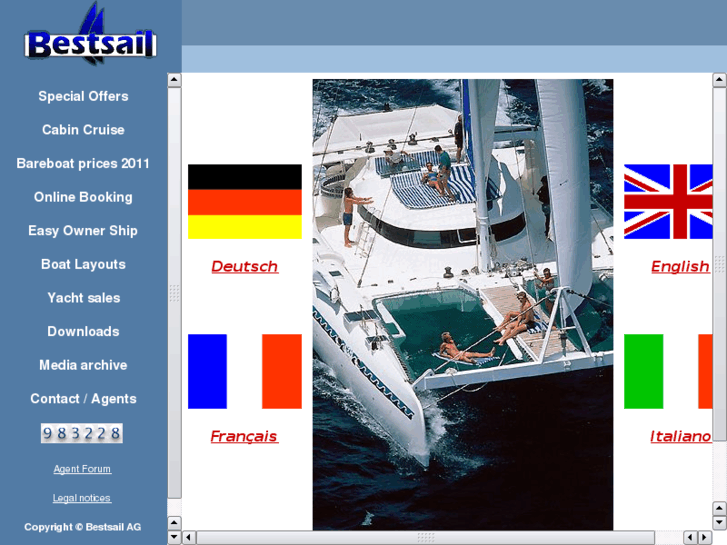Click sidebar scrollbar down arrow
This screenshot has height=545, width=727.
point(174,538)
